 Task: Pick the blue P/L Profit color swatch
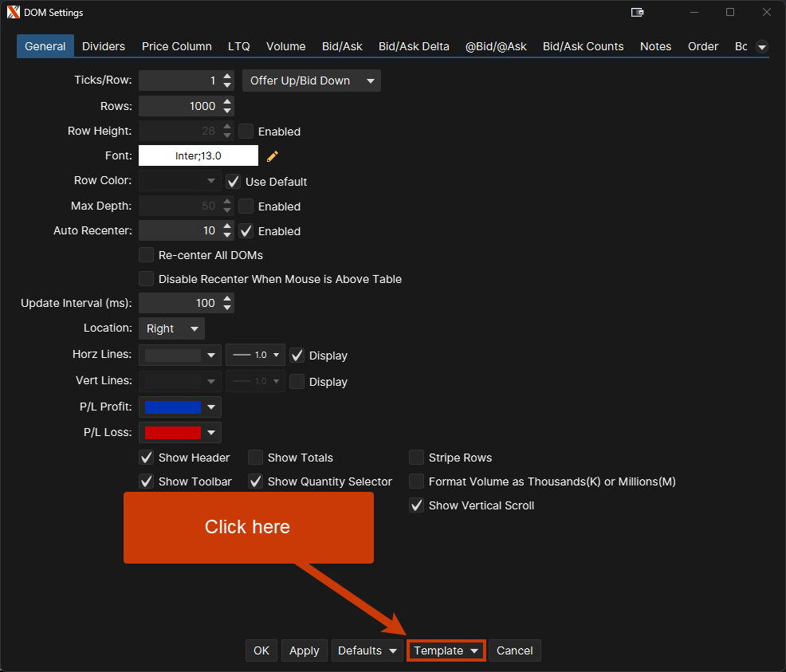click(173, 407)
